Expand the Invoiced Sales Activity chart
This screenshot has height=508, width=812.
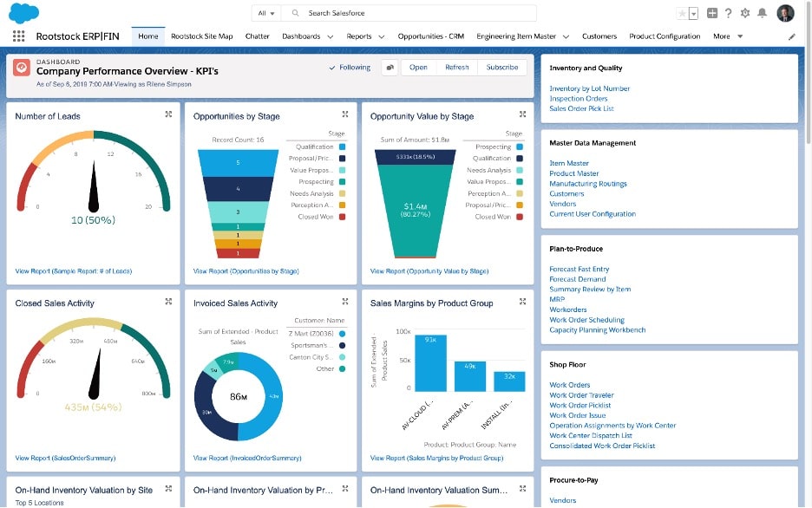tap(345, 301)
